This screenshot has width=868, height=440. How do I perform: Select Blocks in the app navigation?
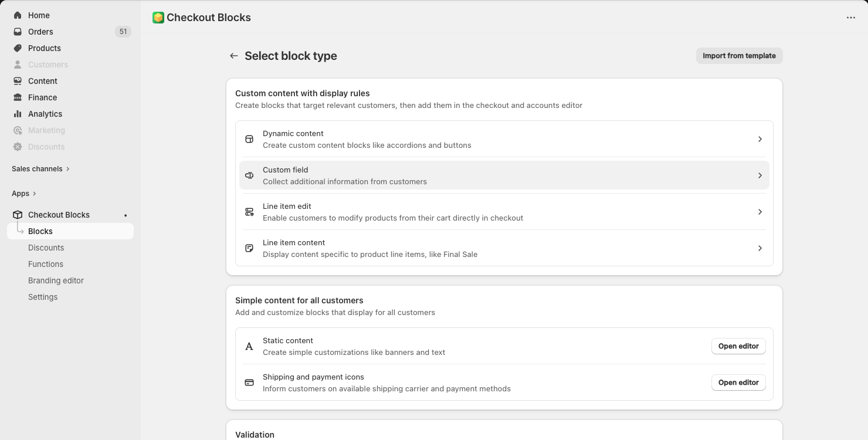pyautogui.click(x=40, y=231)
